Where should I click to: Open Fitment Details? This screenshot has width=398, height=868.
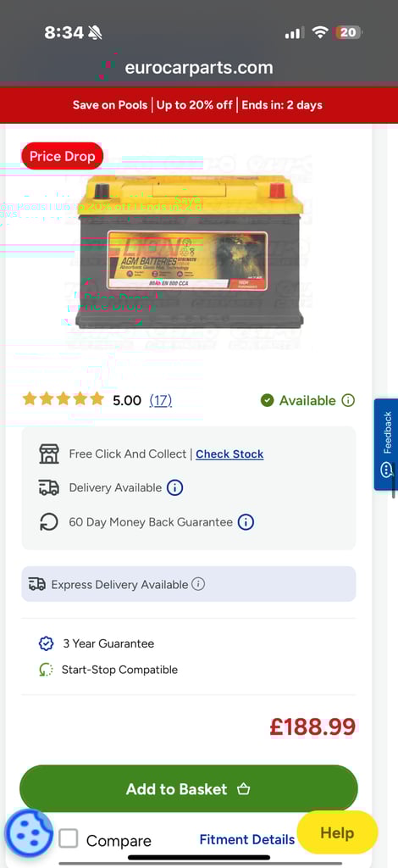point(247,840)
